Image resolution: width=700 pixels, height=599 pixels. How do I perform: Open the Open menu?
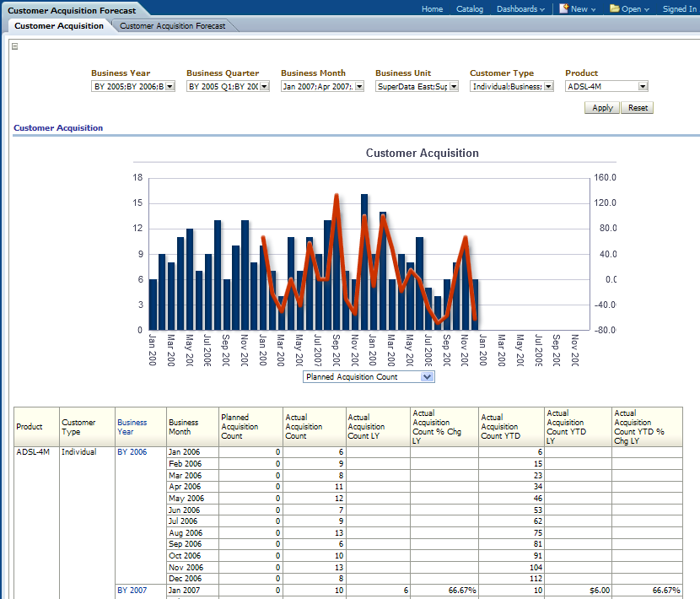click(635, 9)
